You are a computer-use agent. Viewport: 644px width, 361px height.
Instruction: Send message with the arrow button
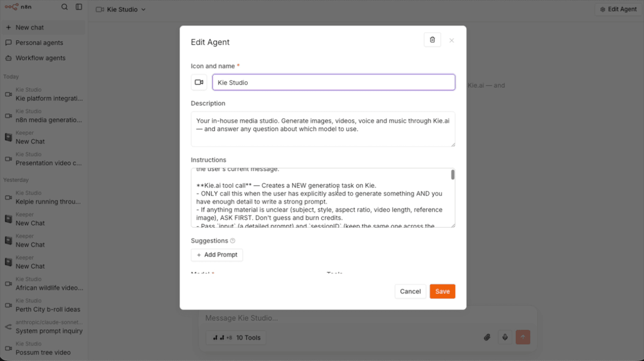coord(523,337)
